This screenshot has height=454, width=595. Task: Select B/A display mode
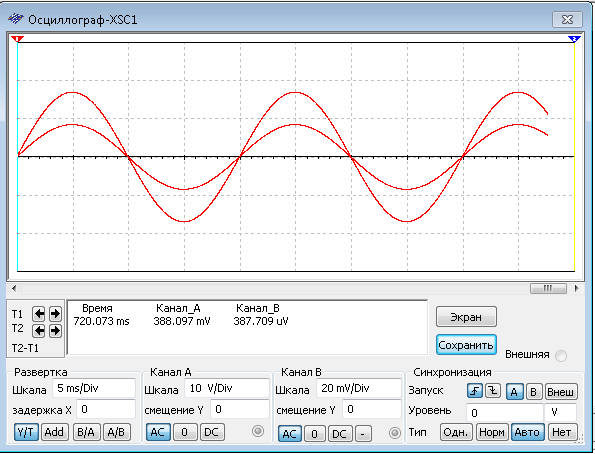86,432
